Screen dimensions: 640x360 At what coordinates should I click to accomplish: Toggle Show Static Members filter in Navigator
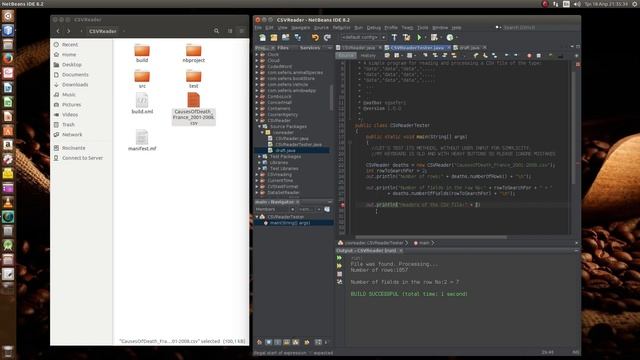coord(278,342)
